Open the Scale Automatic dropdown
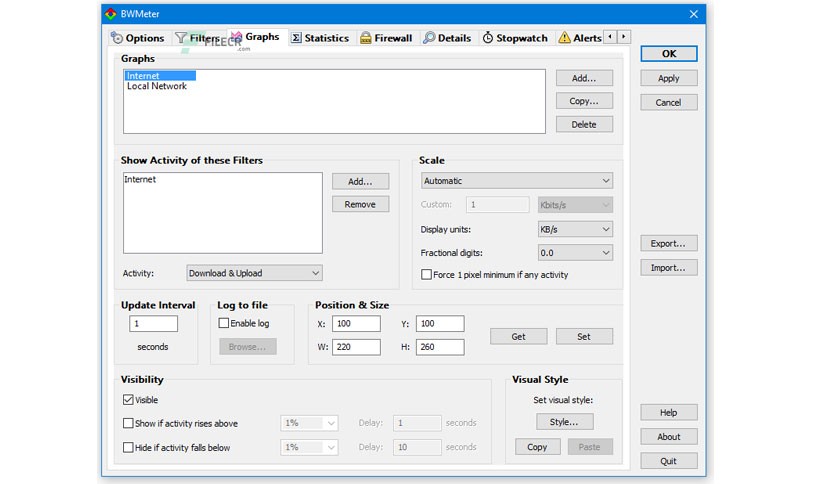 click(517, 181)
